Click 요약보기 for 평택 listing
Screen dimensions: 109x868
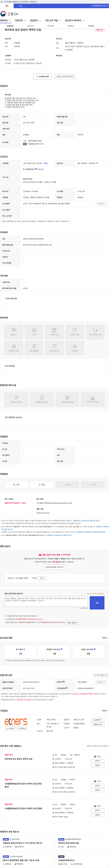[98, 810]
